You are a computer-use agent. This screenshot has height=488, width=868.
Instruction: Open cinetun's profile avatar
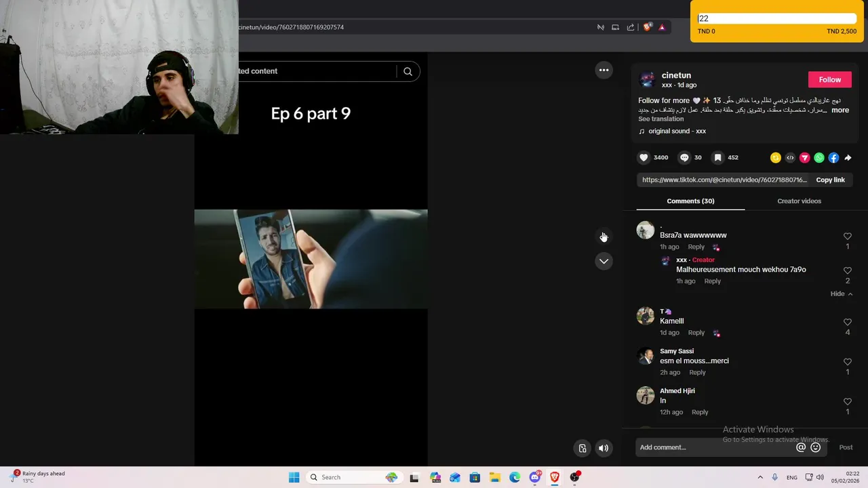[x=648, y=79]
